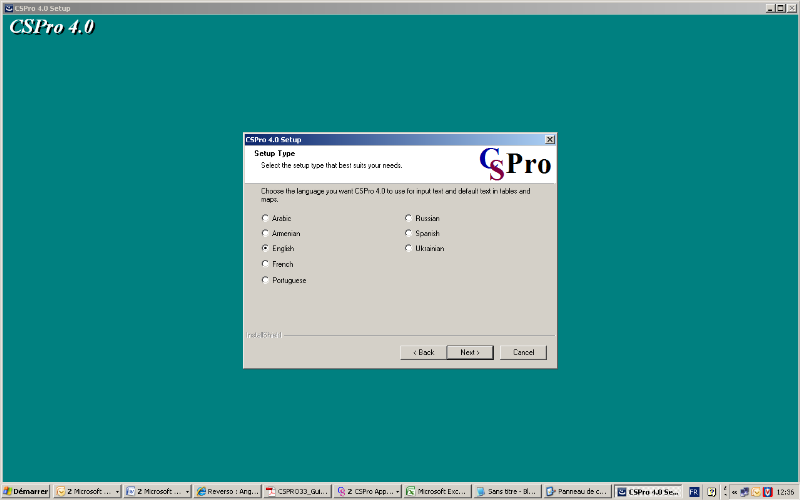Click the help question mark tray icon
This screenshot has width=800, height=500.
pyautogui.click(x=712, y=492)
